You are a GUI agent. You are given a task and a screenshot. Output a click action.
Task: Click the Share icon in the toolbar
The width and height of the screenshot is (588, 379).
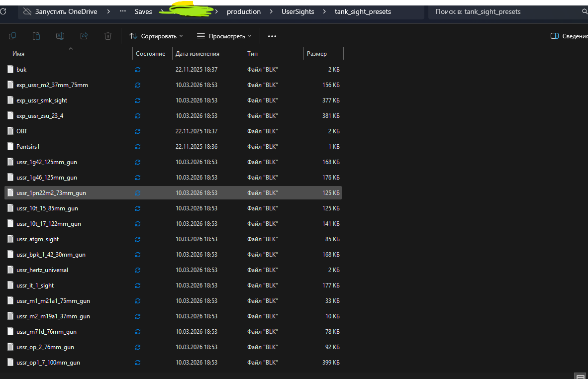coord(84,36)
